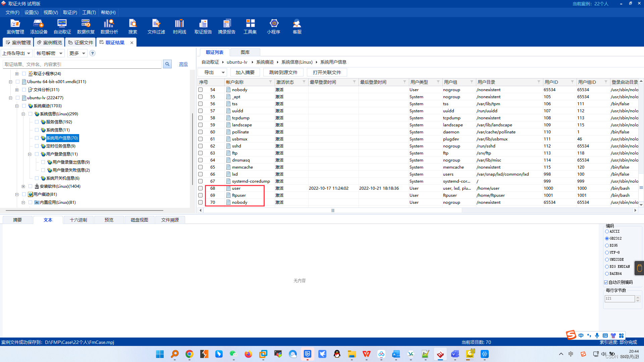644x362 pixels.
Task: Expand the 取证小程序(24) node
Action: click(x=17, y=74)
